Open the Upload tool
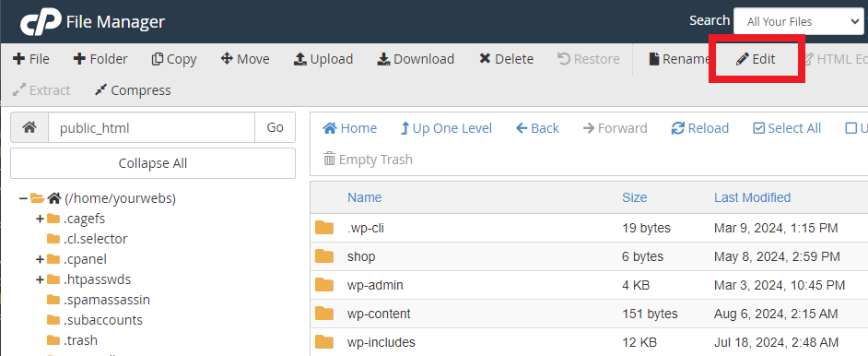 (323, 59)
